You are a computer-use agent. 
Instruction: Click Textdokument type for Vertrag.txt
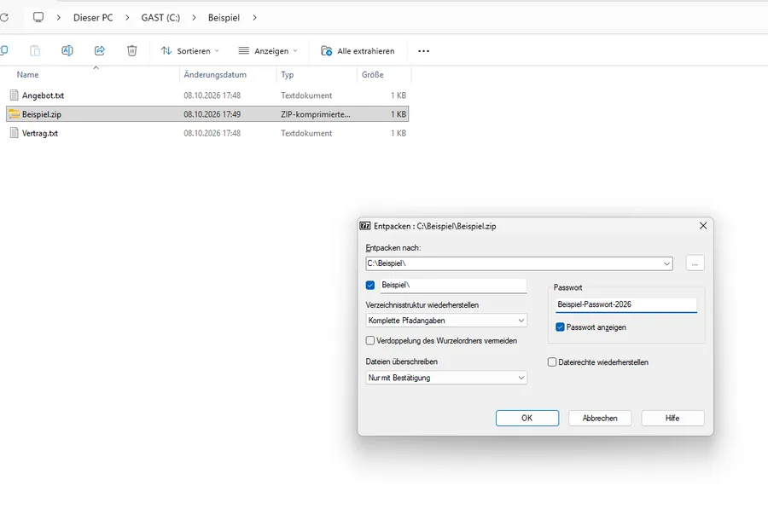coord(306,133)
